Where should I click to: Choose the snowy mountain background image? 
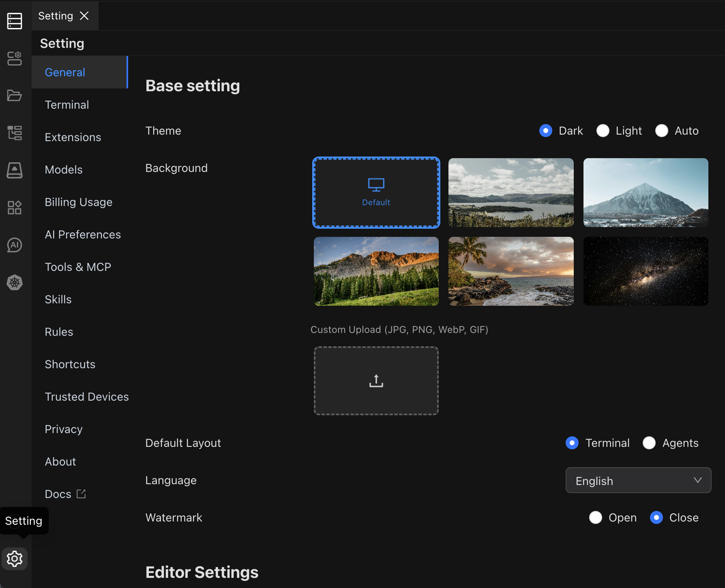click(646, 193)
